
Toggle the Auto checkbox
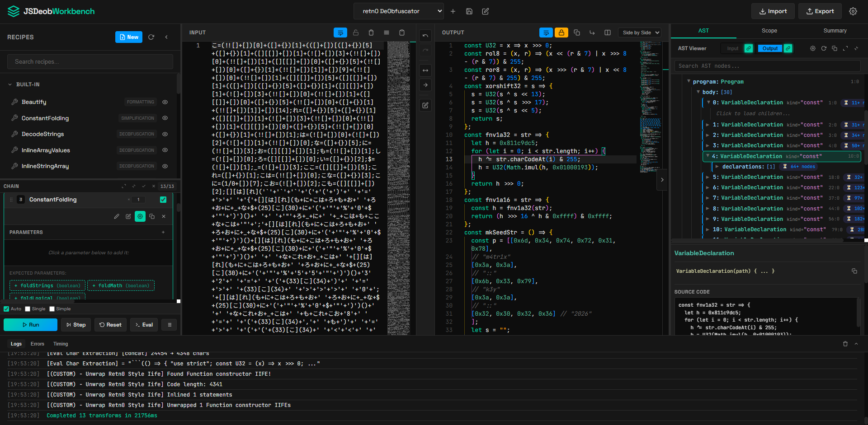6,309
